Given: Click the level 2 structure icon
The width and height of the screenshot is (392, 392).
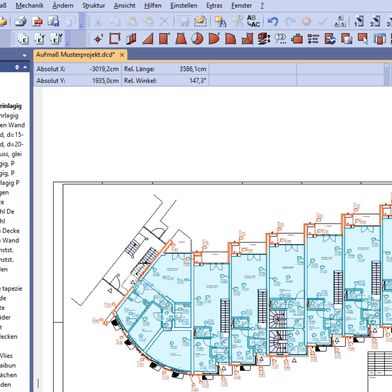Looking at the screenshot, I should pos(375,21).
